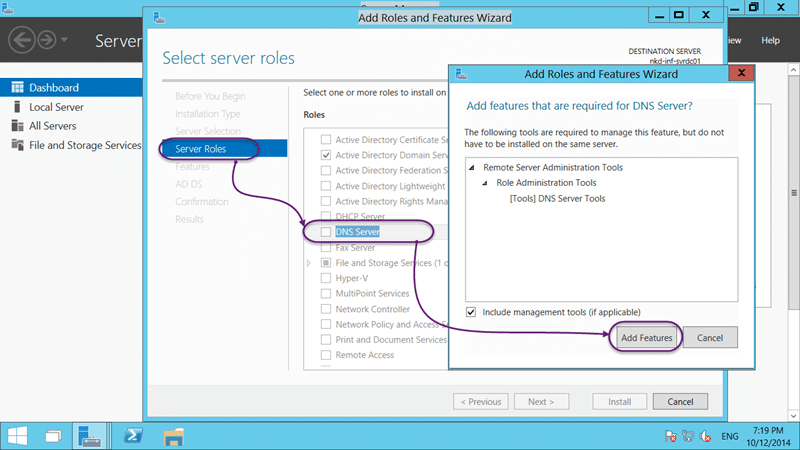
Task: Toggle Include management tools checkbox
Action: pos(471,312)
